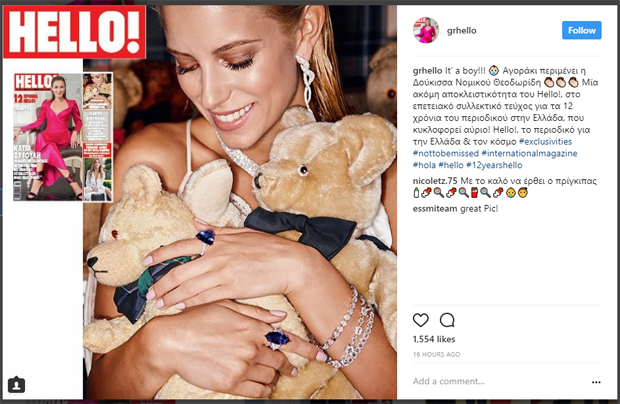The width and height of the screenshot is (620, 404).
Task: Click the grhello name in caption
Action: [x=427, y=71]
